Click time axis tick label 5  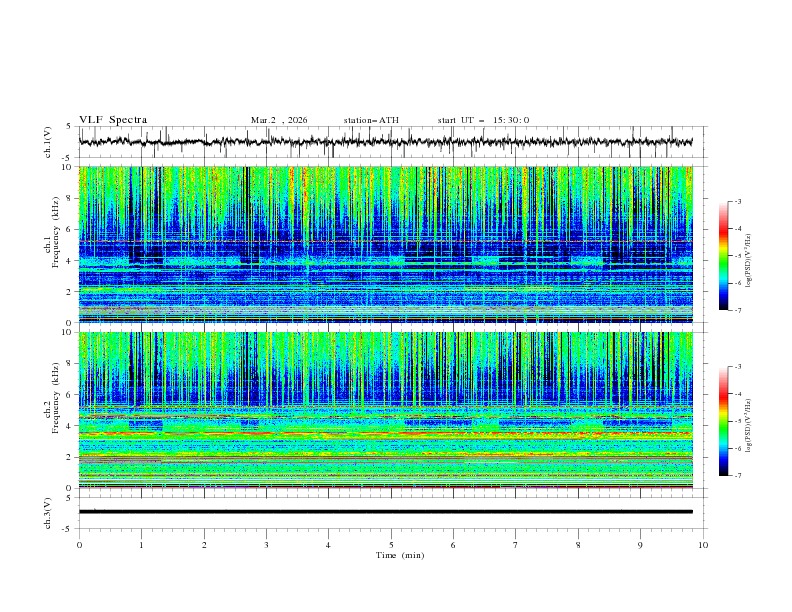(x=391, y=545)
